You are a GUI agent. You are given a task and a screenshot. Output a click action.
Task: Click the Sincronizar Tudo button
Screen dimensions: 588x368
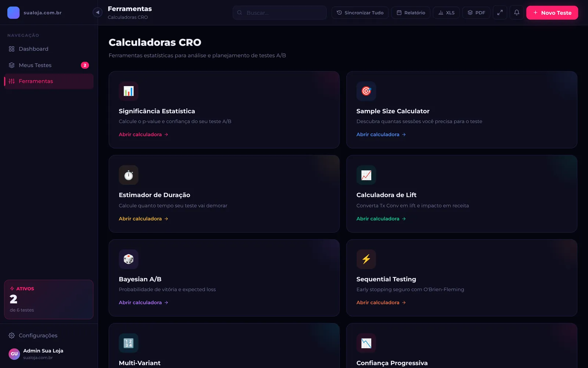click(x=360, y=13)
